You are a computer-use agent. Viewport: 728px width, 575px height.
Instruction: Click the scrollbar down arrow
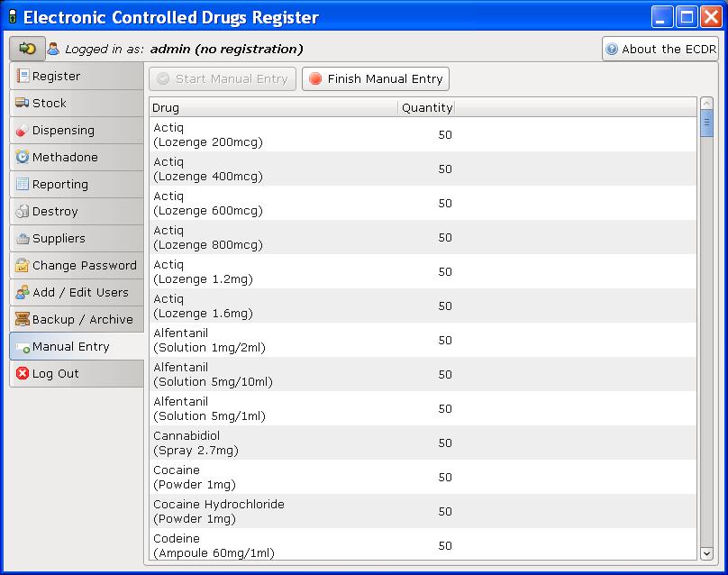(706, 553)
